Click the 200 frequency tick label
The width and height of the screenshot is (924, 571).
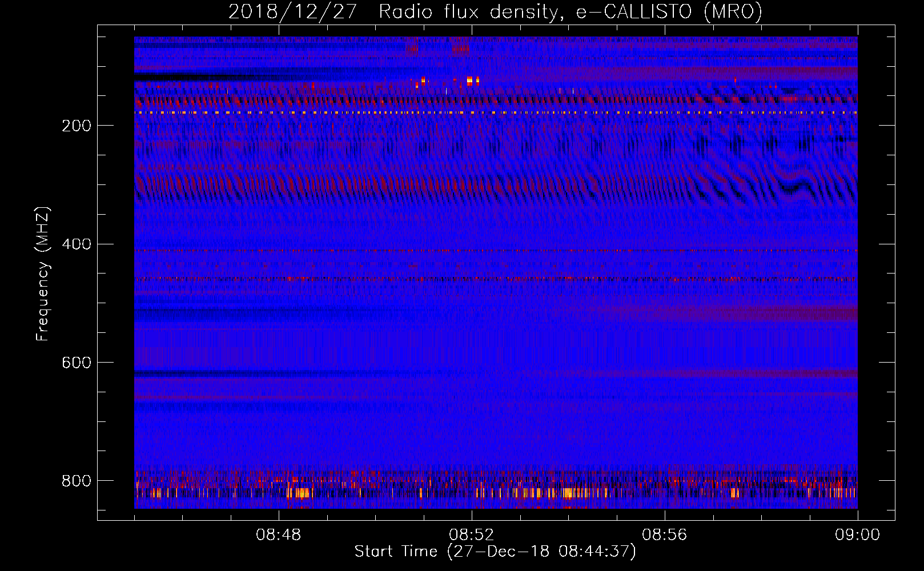pos(77,126)
